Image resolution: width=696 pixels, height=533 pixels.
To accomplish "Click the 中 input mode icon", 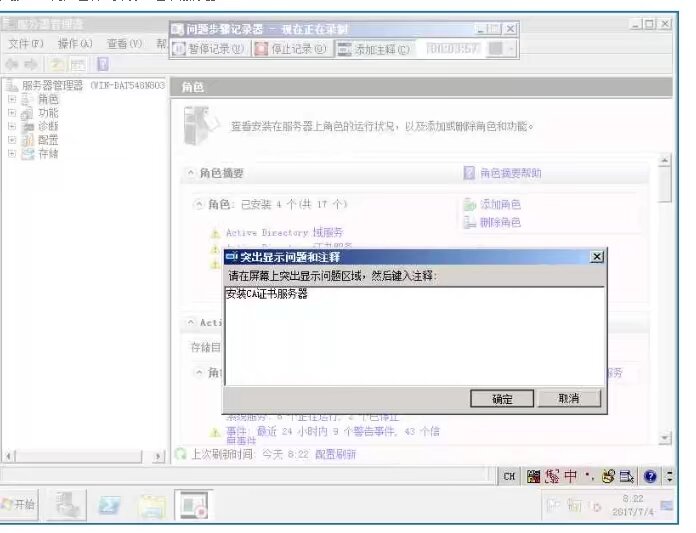I will coord(570,476).
